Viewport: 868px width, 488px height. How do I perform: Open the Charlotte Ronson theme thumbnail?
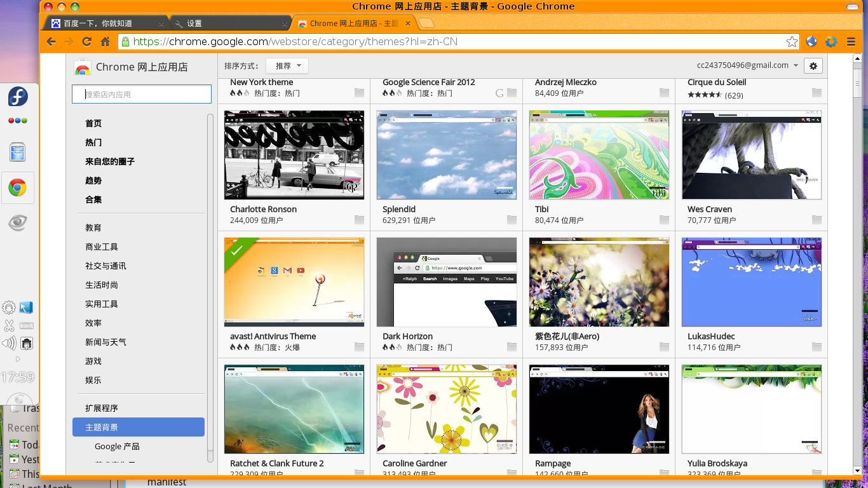(x=294, y=155)
